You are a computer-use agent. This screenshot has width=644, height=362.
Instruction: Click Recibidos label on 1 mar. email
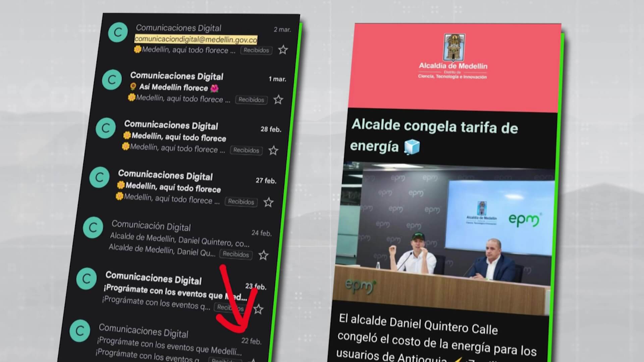[251, 100]
